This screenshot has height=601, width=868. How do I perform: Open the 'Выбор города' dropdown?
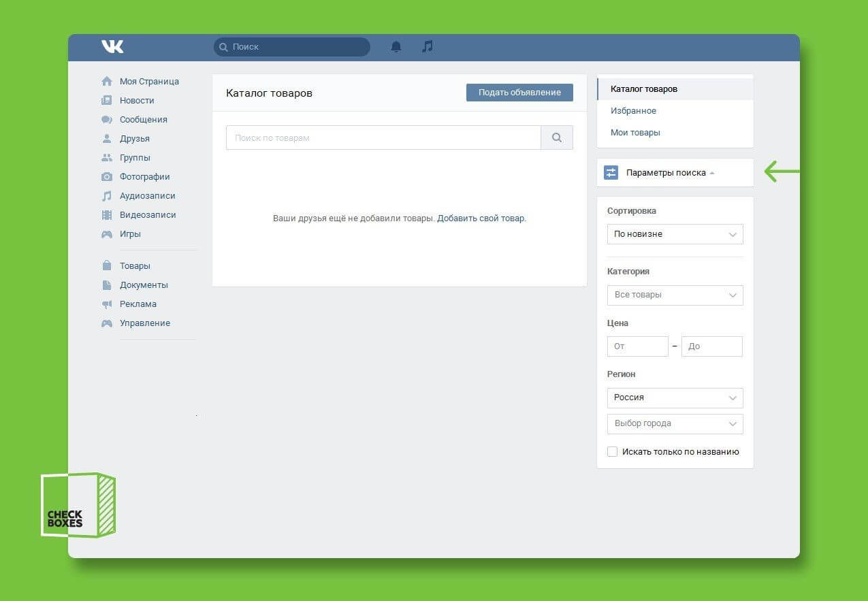click(x=675, y=423)
